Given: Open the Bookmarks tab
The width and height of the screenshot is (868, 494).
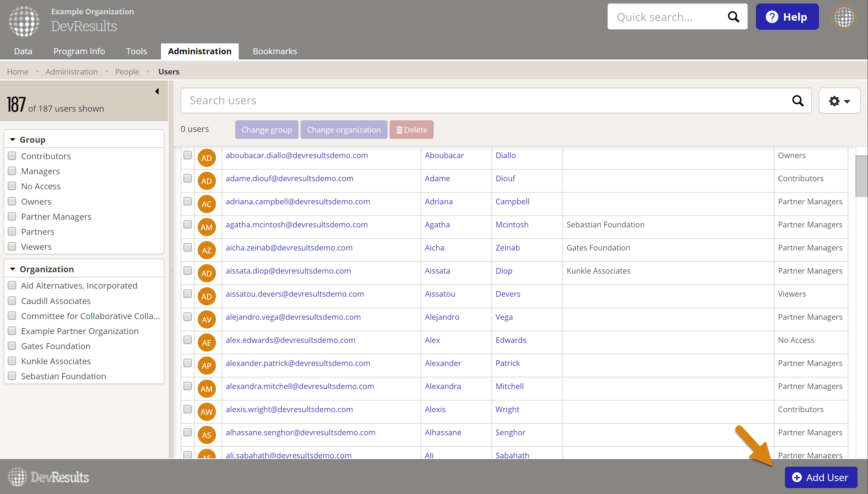Looking at the screenshot, I should pos(275,51).
